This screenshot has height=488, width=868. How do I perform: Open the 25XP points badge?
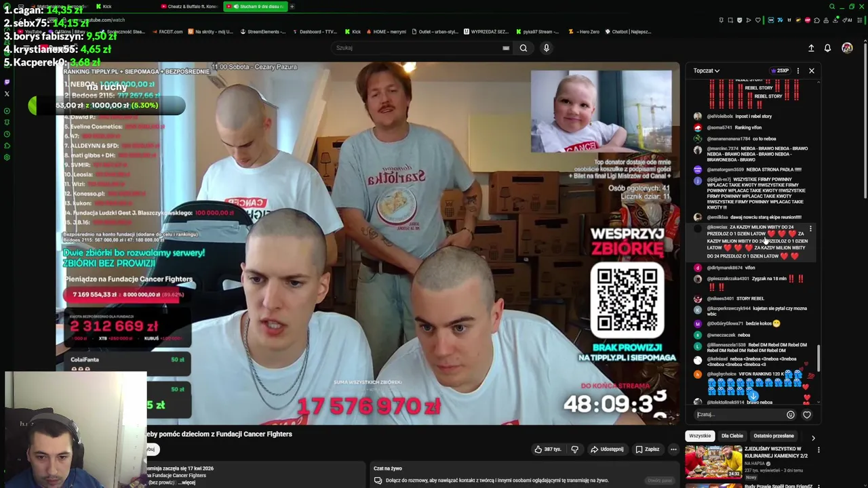point(780,70)
